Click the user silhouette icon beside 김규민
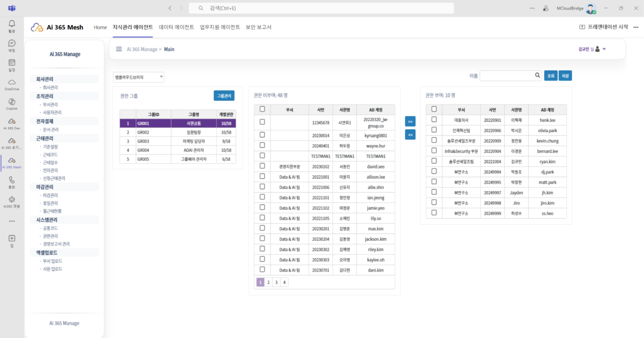644x338 pixels. pos(598,49)
